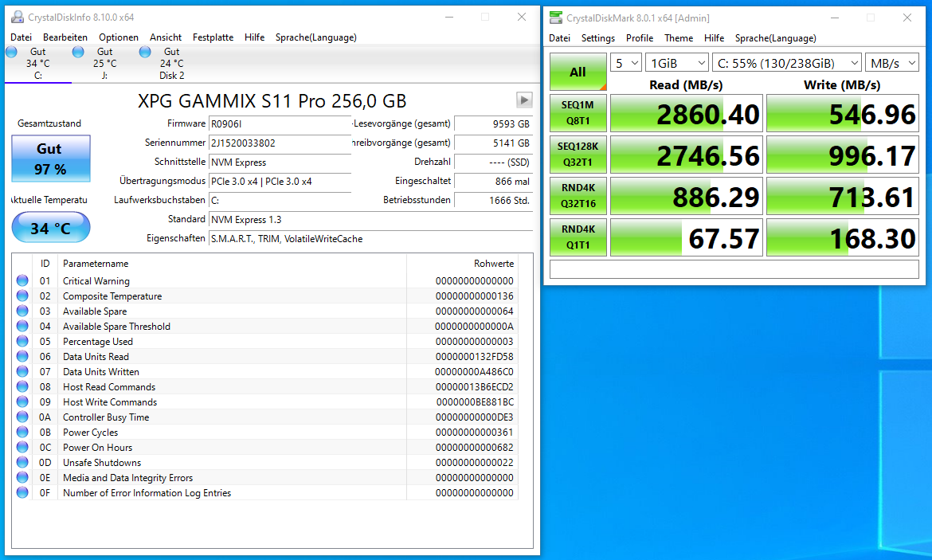
Task: Click the CrystalDiskInfo title bar app icon
Action: click(18, 18)
